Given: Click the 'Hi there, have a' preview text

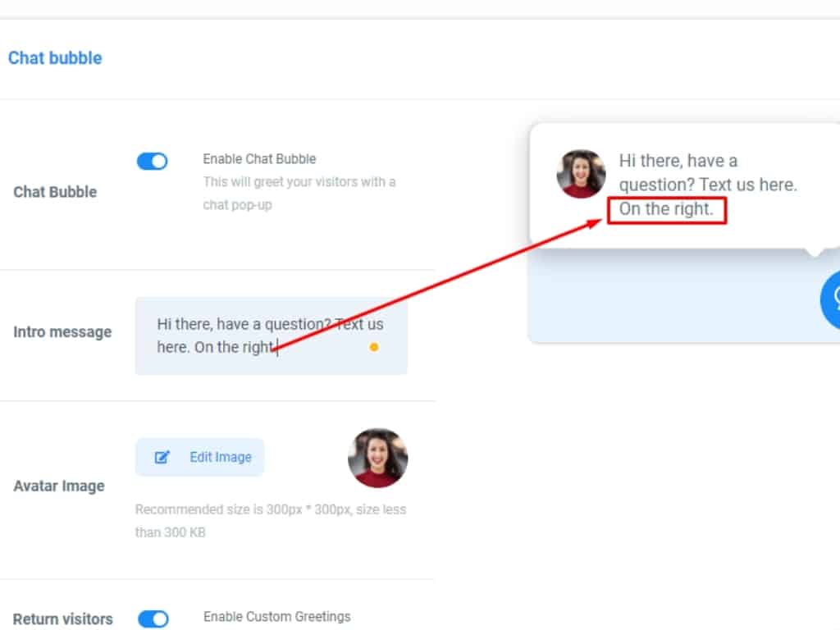Looking at the screenshot, I should point(678,162).
